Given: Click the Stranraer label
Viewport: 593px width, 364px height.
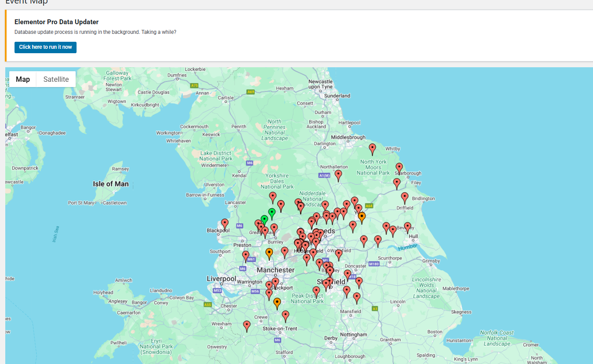Looking at the screenshot, I should coord(74,97).
